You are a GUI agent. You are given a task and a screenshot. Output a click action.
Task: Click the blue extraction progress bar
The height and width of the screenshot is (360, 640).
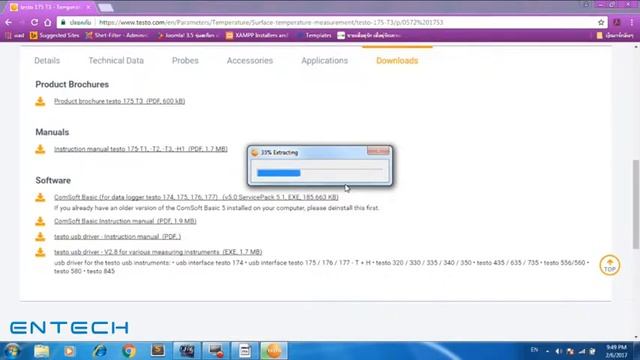tap(279, 173)
